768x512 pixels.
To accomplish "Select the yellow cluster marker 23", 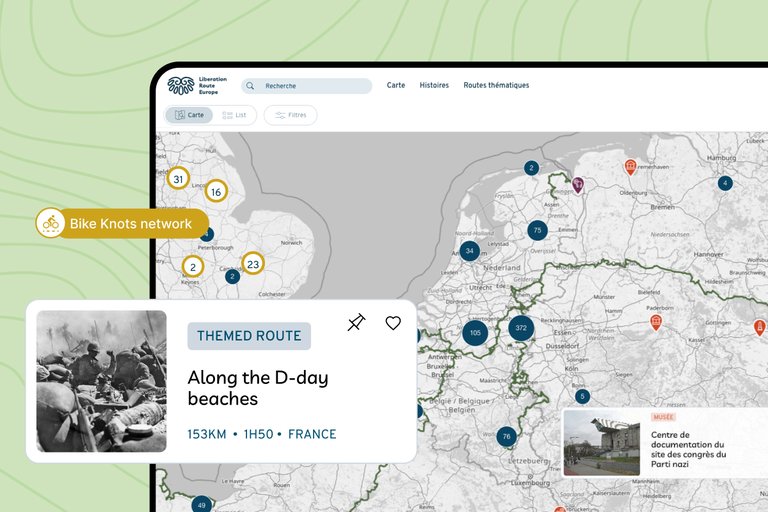I will (253, 264).
